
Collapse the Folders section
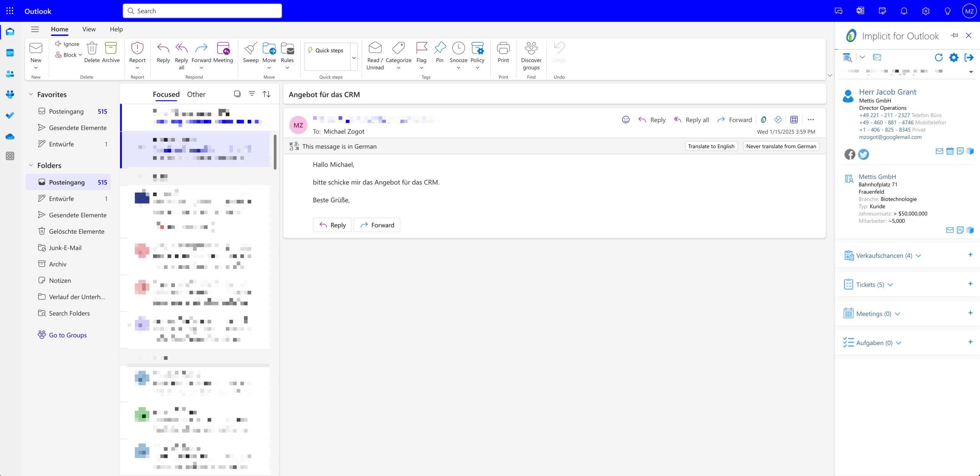(31, 165)
